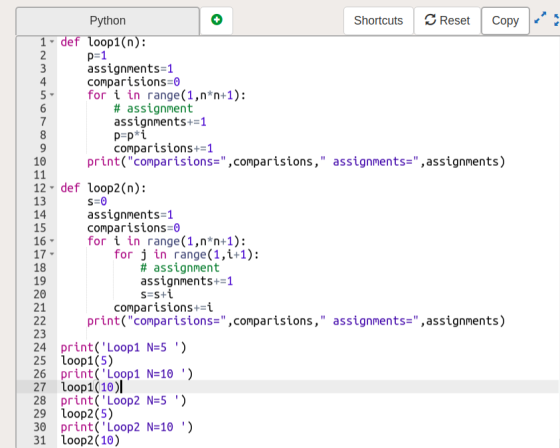
Task: Click 'loop1(10)' on the highlighted line 27
Action: (90, 387)
